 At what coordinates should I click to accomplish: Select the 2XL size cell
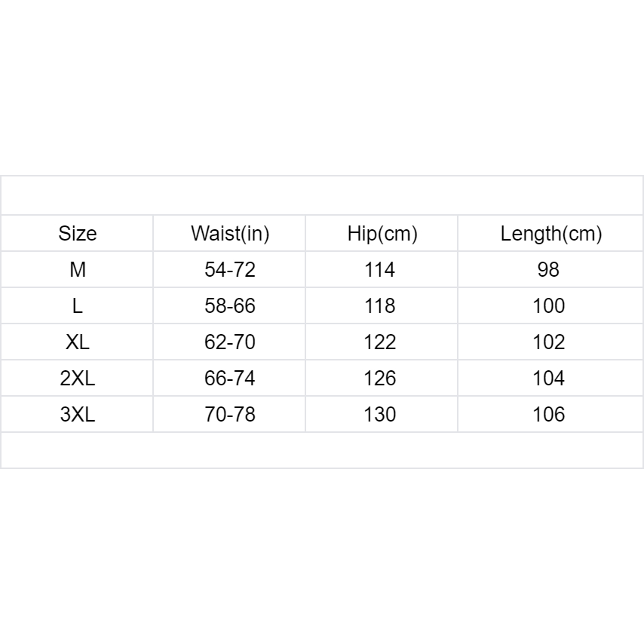click(x=78, y=379)
